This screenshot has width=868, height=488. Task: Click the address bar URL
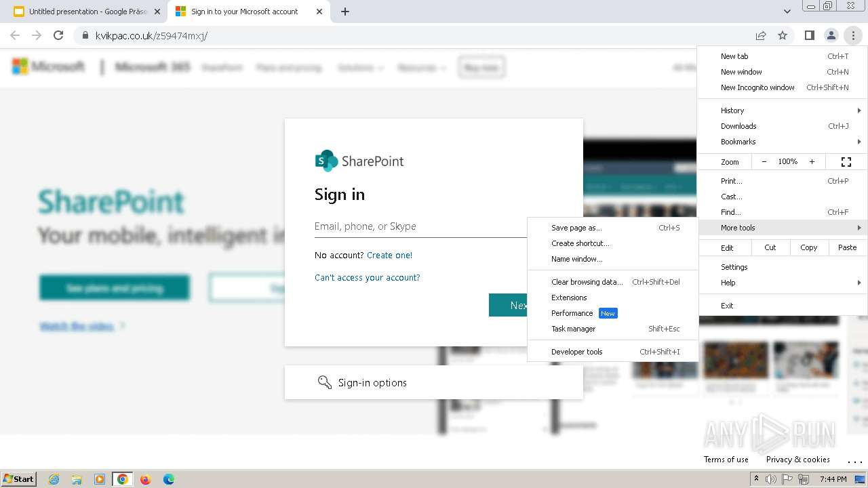[x=151, y=35]
